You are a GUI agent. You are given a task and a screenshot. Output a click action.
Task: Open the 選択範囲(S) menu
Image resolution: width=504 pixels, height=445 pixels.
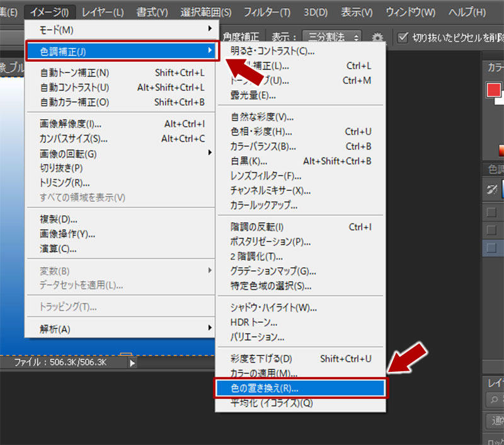coord(206,12)
